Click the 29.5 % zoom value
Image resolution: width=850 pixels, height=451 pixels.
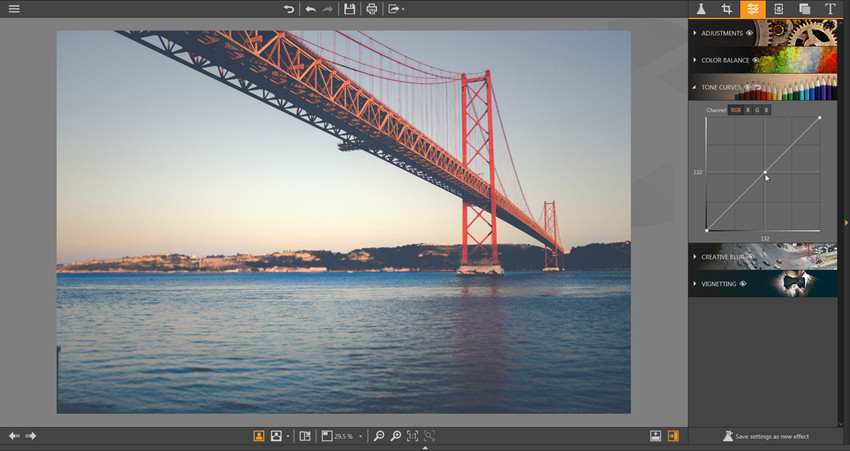pyautogui.click(x=344, y=436)
